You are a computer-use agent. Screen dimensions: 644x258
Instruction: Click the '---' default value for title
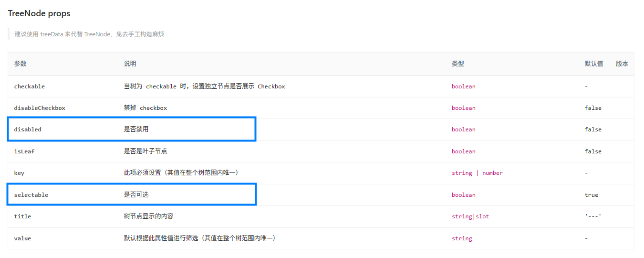point(593,216)
